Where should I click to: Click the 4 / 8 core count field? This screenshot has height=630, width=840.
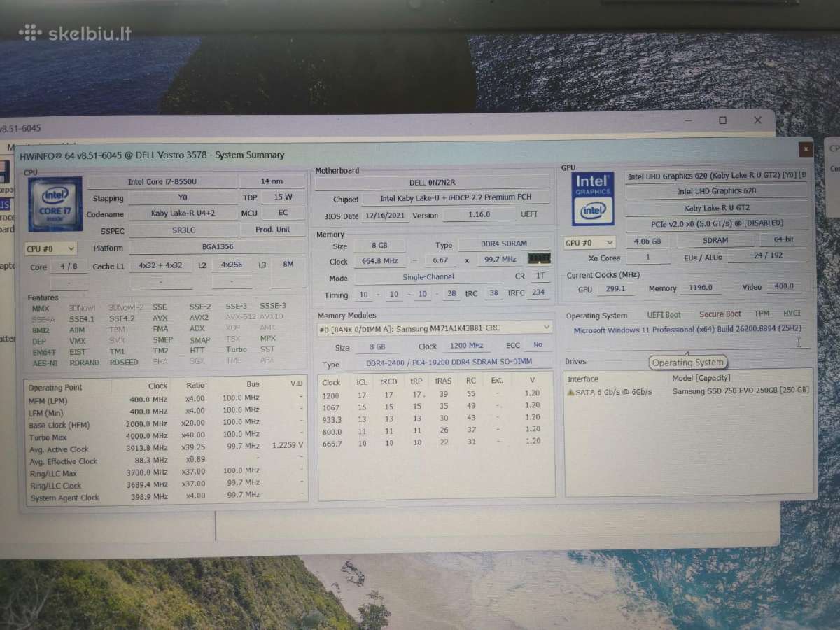click(69, 267)
